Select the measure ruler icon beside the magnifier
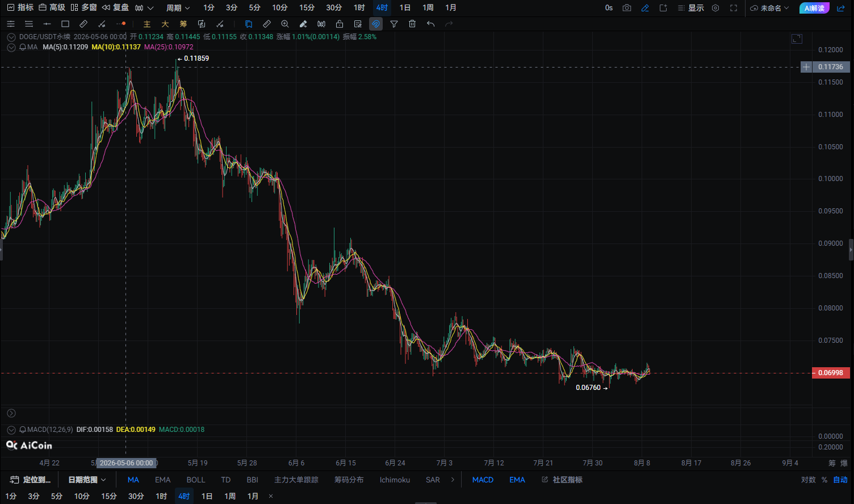The height and width of the screenshot is (504, 854). pos(267,24)
